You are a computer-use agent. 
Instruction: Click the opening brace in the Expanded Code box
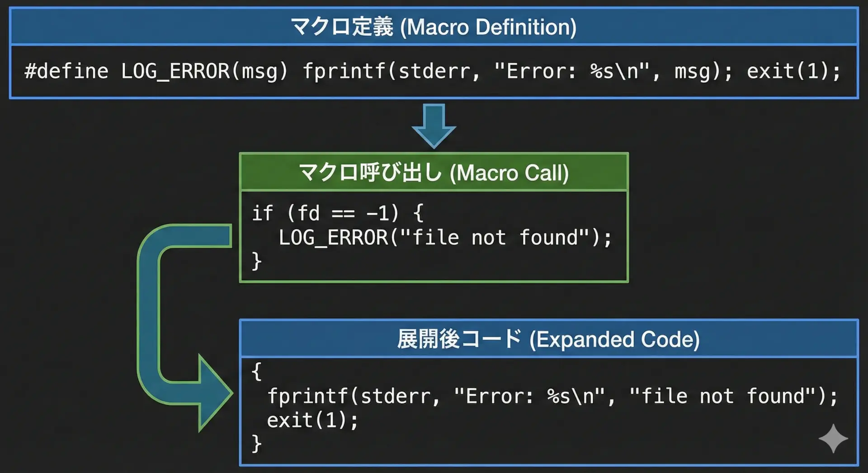click(x=256, y=371)
